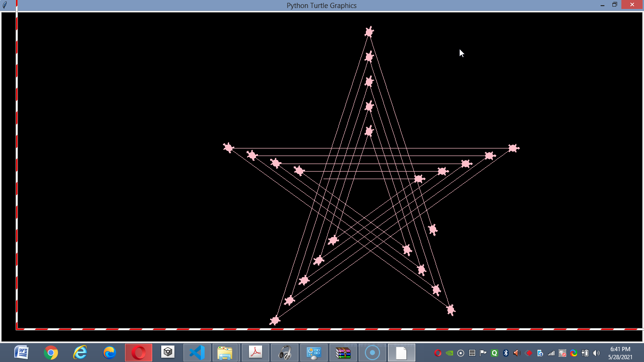This screenshot has height=362, width=644.
Task: Open the network signal bars tray icon
Action: tap(551, 353)
